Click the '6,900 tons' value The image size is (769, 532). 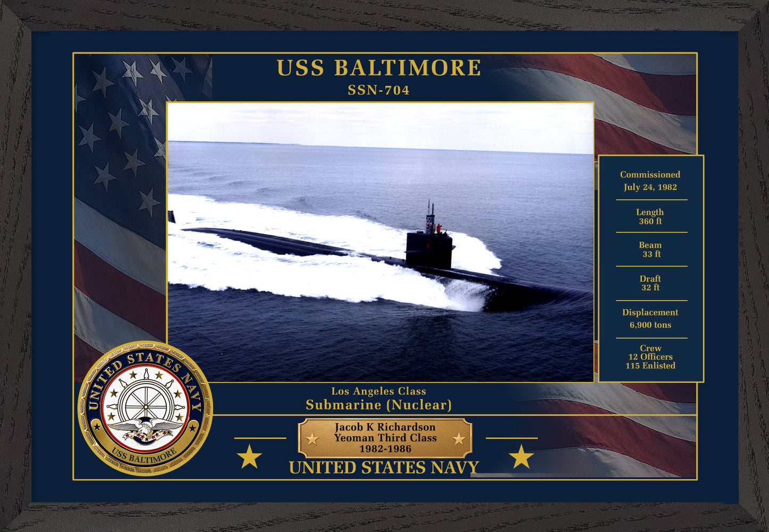pyautogui.click(x=650, y=325)
